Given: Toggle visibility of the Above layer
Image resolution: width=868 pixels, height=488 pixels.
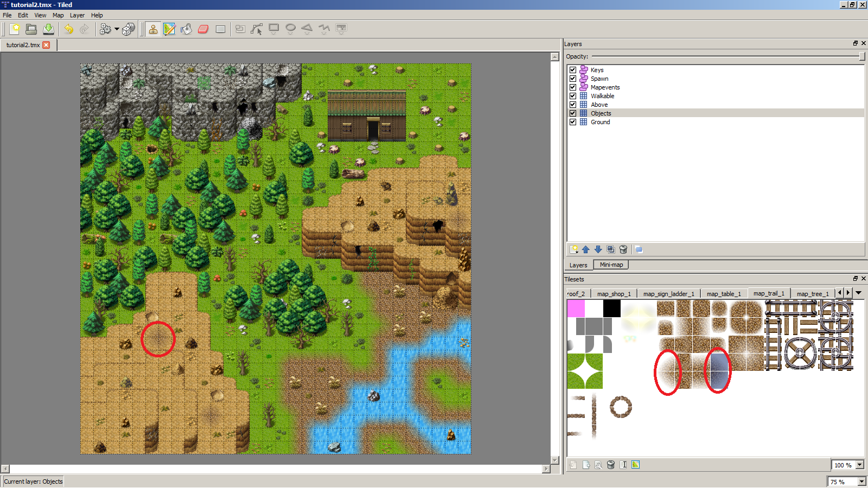Looking at the screenshot, I should click(x=573, y=105).
